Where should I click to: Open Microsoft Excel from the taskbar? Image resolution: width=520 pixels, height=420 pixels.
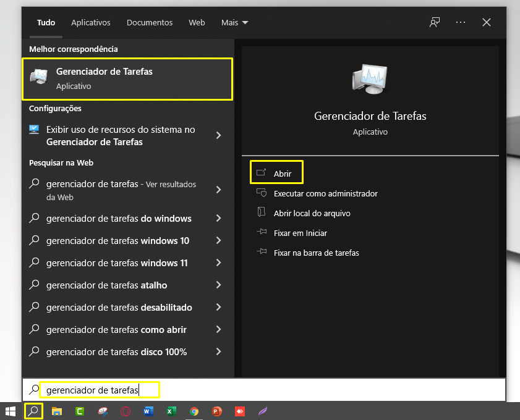click(x=171, y=411)
